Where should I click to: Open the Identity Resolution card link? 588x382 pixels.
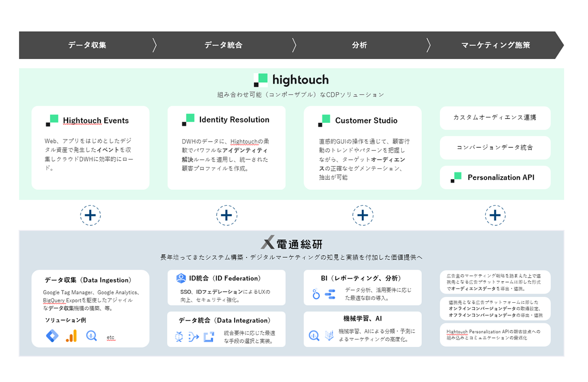click(233, 119)
